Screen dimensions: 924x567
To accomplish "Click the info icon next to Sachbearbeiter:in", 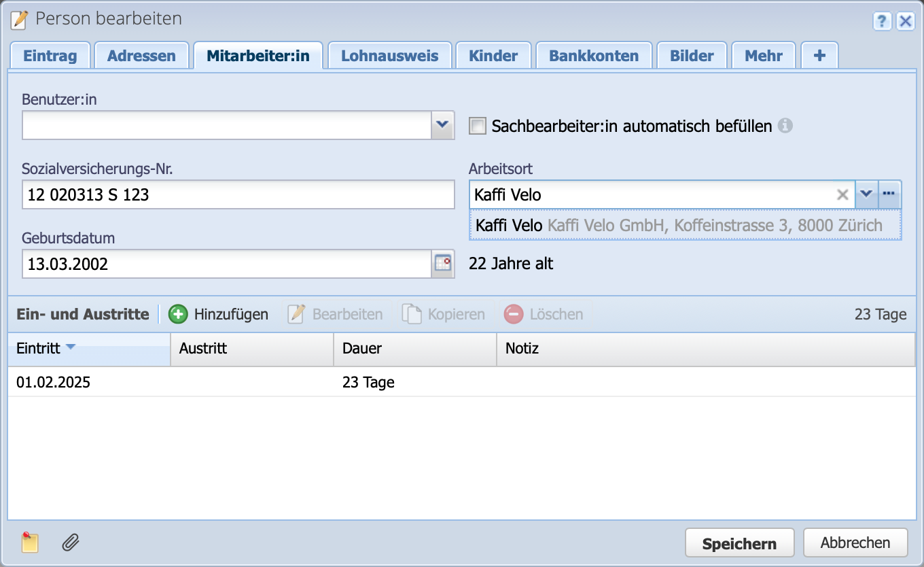I will click(786, 125).
